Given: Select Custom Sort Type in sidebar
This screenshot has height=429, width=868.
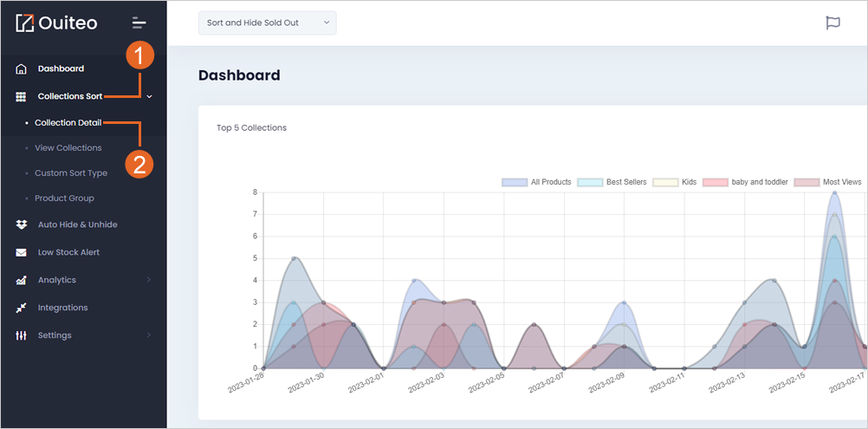Looking at the screenshot, I should point(71,173).
